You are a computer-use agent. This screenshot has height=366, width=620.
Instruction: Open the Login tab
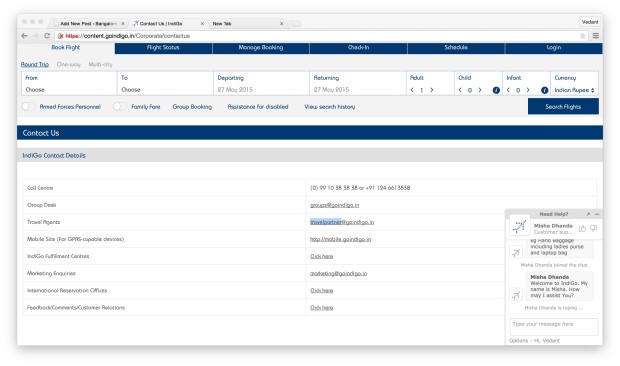click(x=554, y=47)
